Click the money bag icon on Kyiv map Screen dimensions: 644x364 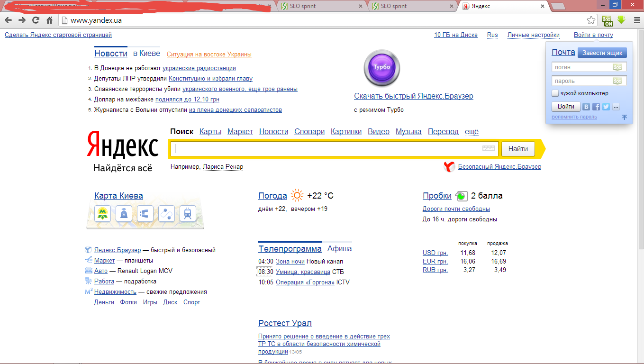coord(124,213)
